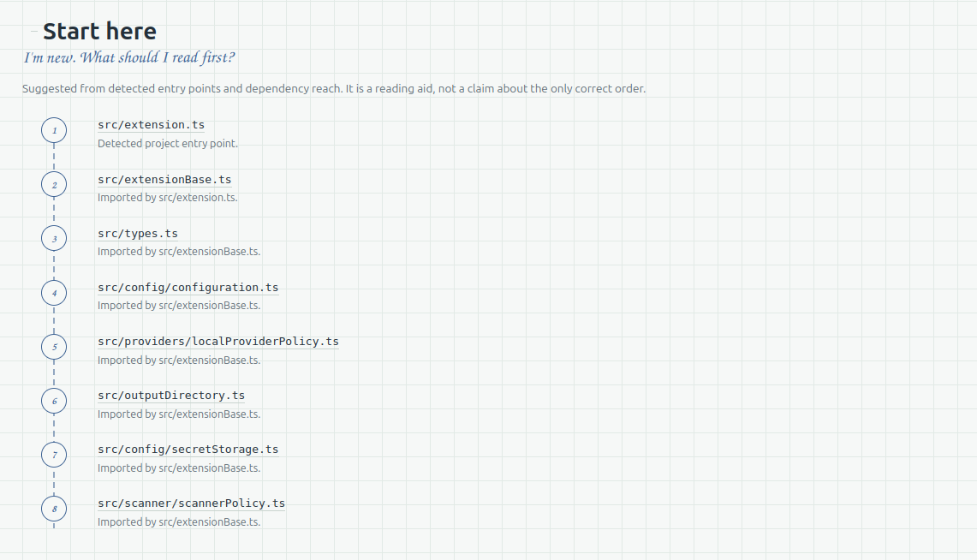
Task: Click the 'Imported by' note under scannerPolicy.ts
Action: (179, 522)
